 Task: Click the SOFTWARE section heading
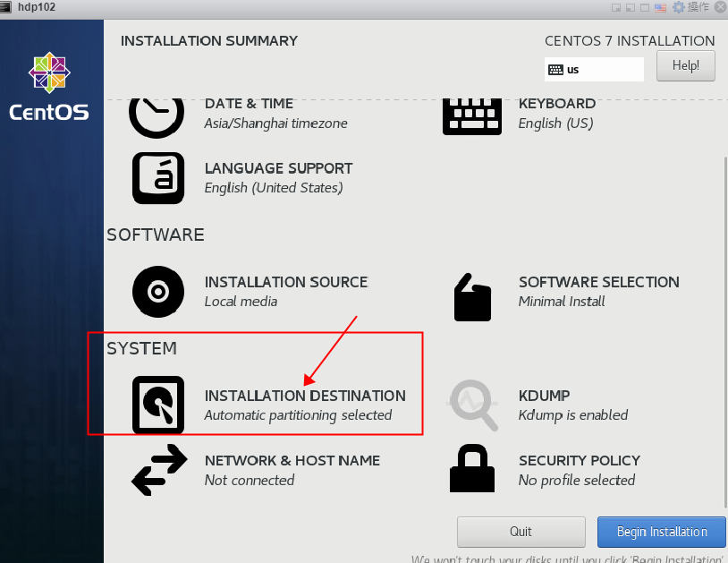click(x=156, y=235)
